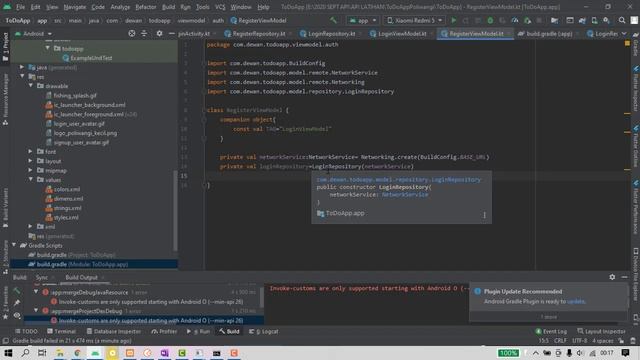Open the Terminal tool window
Viewport: 640px width, 360px height.
point(61,331)
